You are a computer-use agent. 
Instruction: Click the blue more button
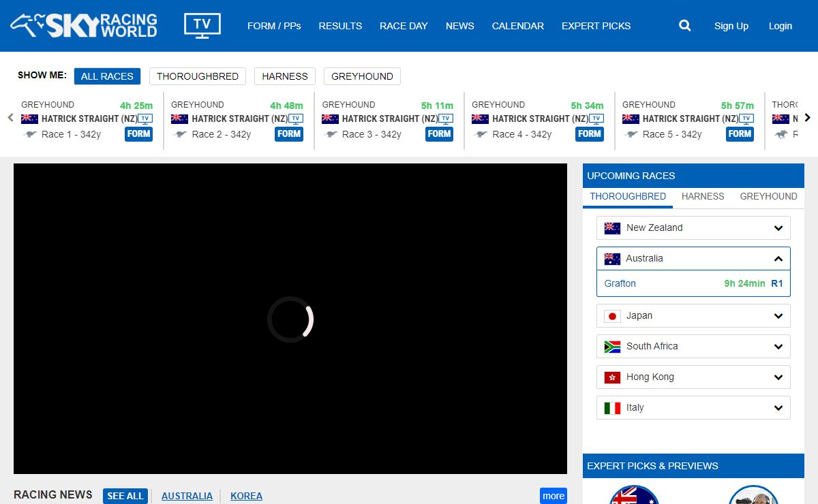click(x=554, y=496)
